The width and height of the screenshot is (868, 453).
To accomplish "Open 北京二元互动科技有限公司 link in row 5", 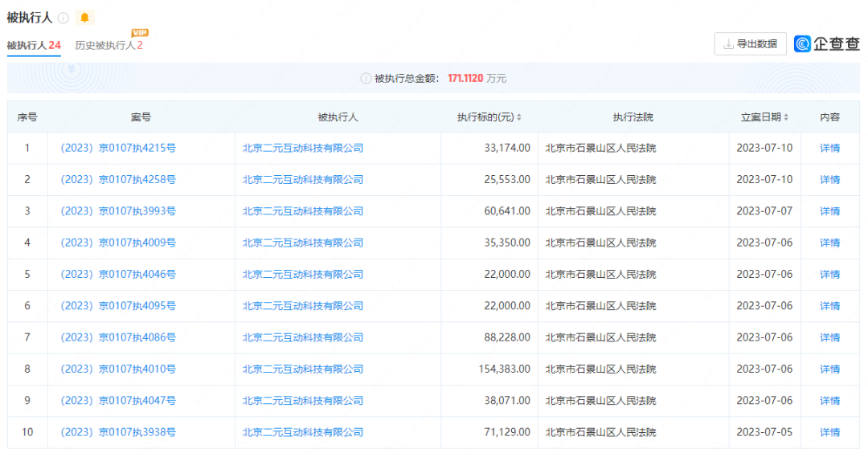I will click(x=303, y=275).
